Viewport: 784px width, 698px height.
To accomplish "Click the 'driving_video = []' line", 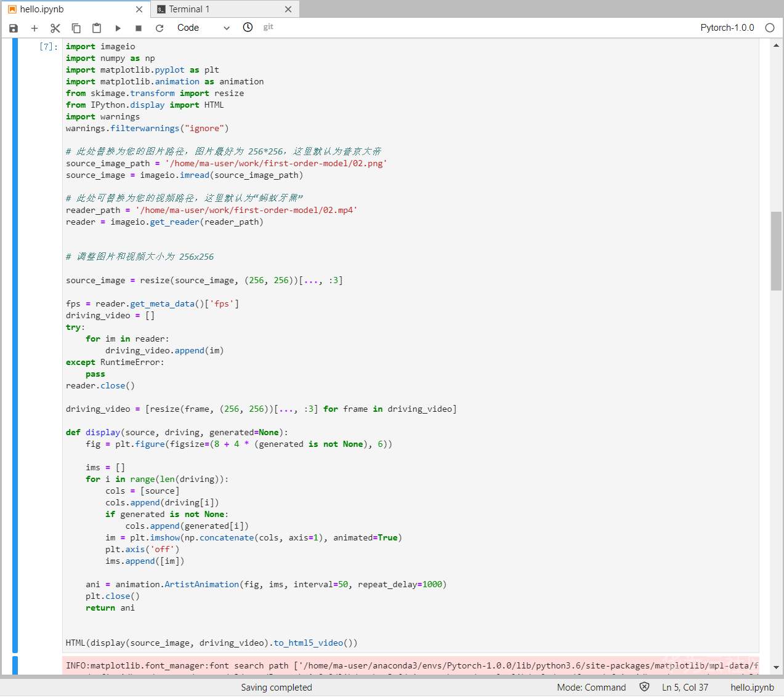I will (110, 316).
